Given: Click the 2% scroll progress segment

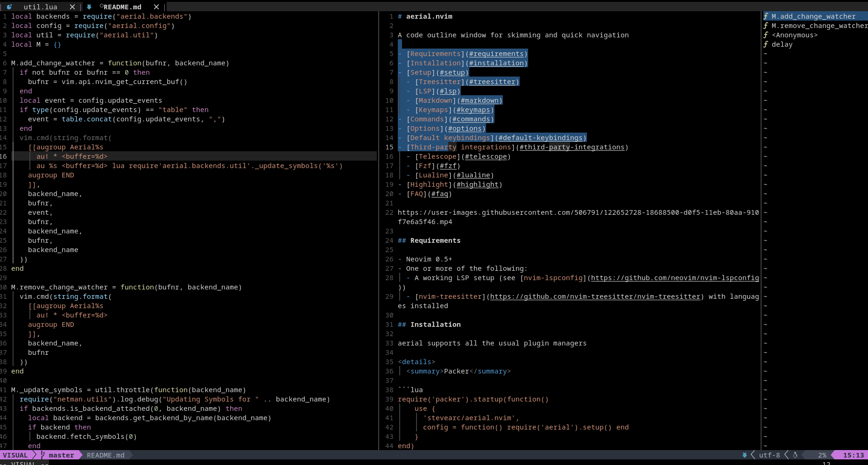Looking at the screenshot, I should pos(822,455).
